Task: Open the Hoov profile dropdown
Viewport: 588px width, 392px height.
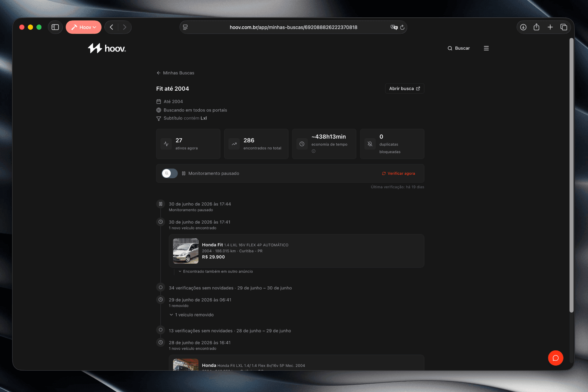Action: (84, 27)
